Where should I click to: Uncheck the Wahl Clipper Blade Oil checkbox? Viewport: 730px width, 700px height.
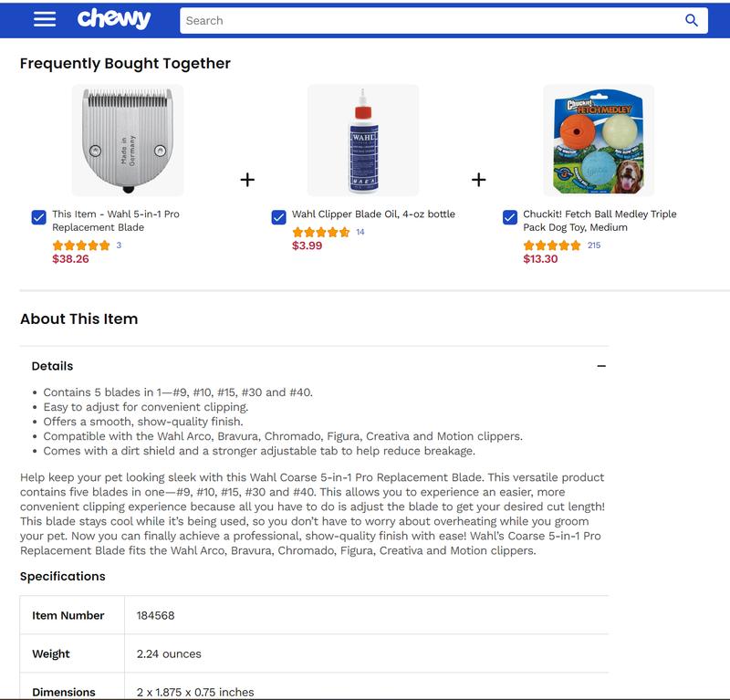[x=279, y=217]
